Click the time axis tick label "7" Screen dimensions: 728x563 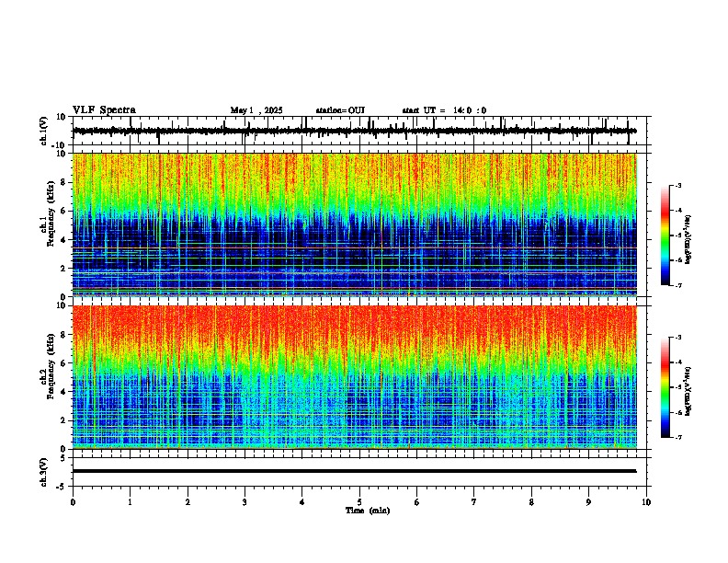point(474,502)
